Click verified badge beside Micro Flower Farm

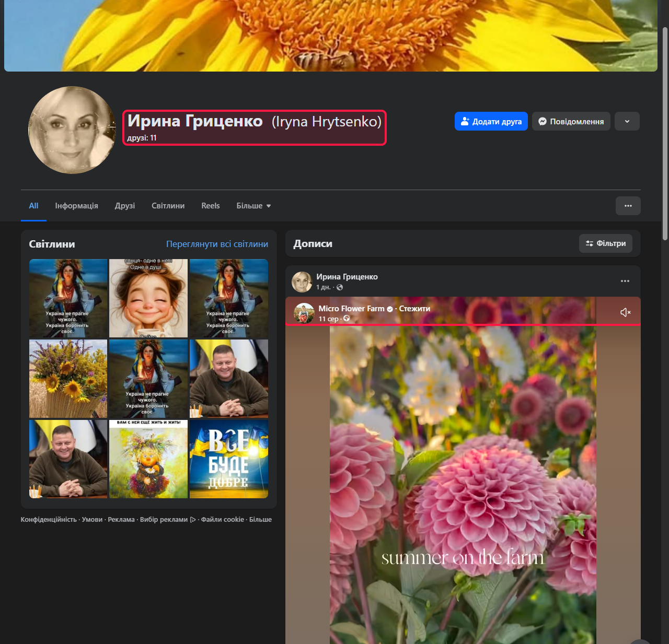click(x=390, y=309)
